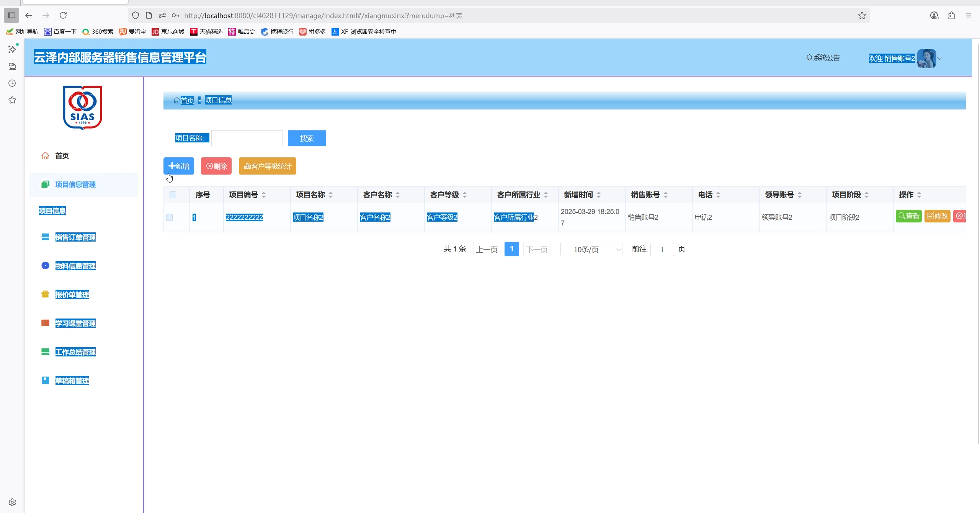The height and width of the screenshot is (513, 980).
Task: Select 首页 in the left sidebar
Action: tap(62, 156)
